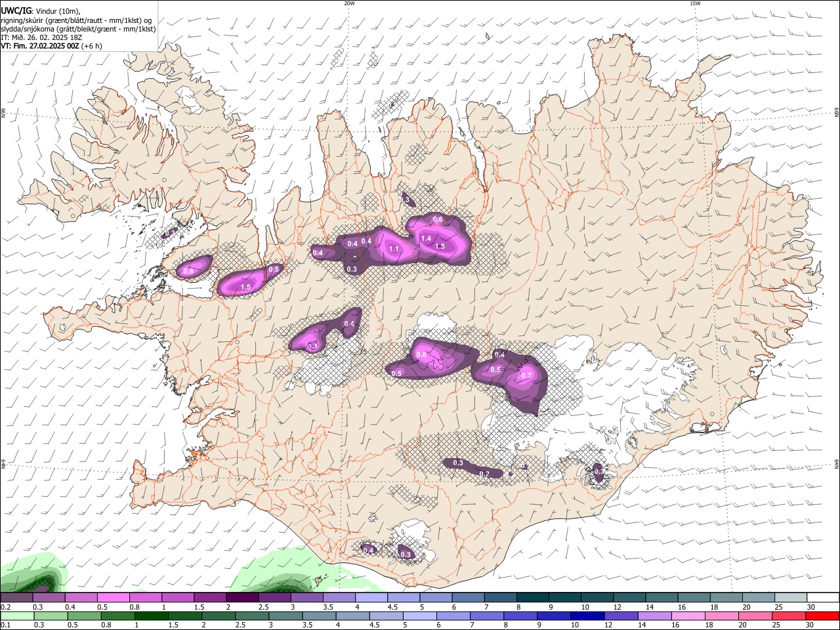The height and width of the screenshot is (630, 840).
Task: Click the '20W' longitude label
Action: click(349, 3)
